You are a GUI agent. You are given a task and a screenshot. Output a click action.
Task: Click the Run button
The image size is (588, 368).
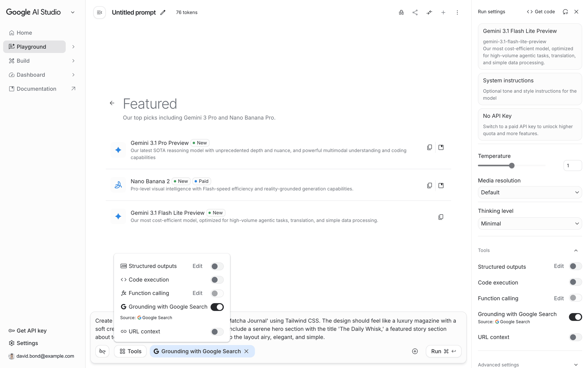pyautogui.click(x=443, y=351)
